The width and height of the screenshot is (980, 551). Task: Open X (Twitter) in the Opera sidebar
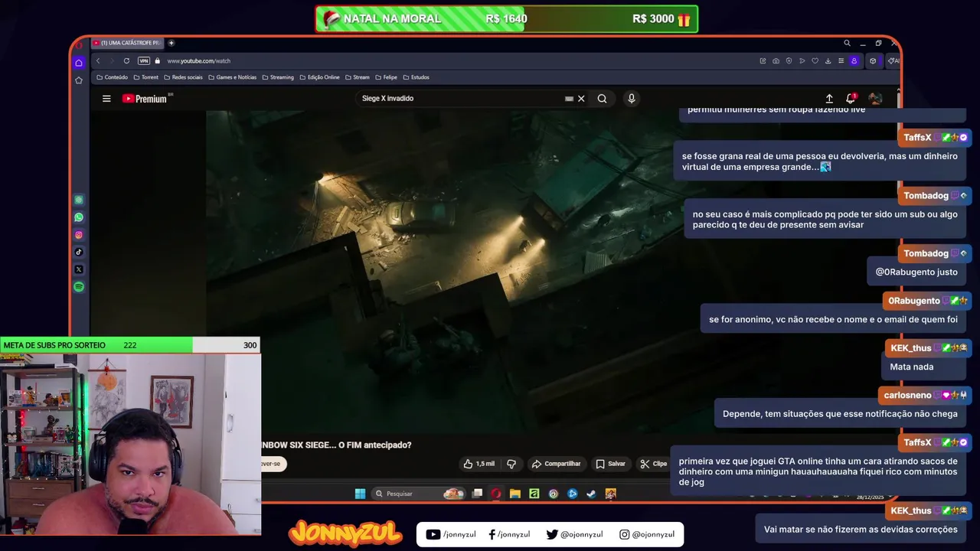[79, 269]
